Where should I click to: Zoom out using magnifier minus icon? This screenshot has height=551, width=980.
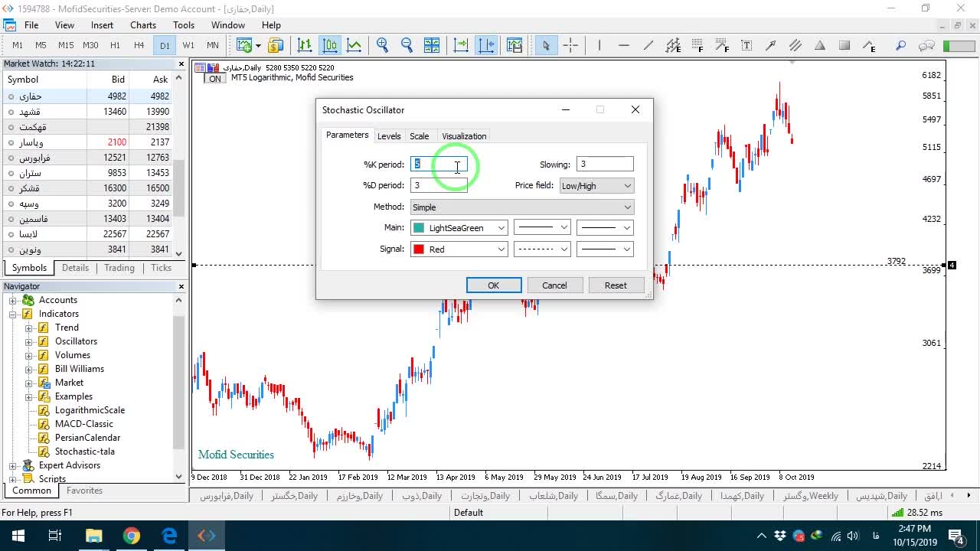coord(407,45)
